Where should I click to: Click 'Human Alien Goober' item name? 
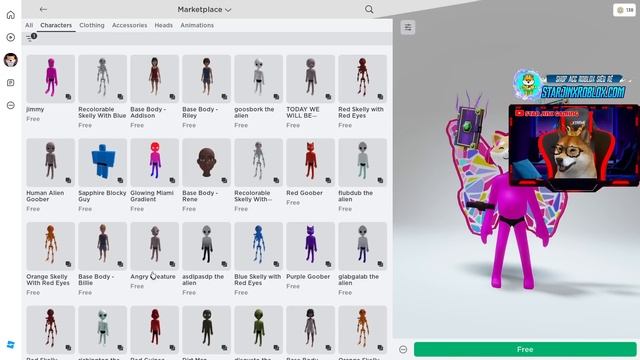pyautogui.click(x=45, y=196)
